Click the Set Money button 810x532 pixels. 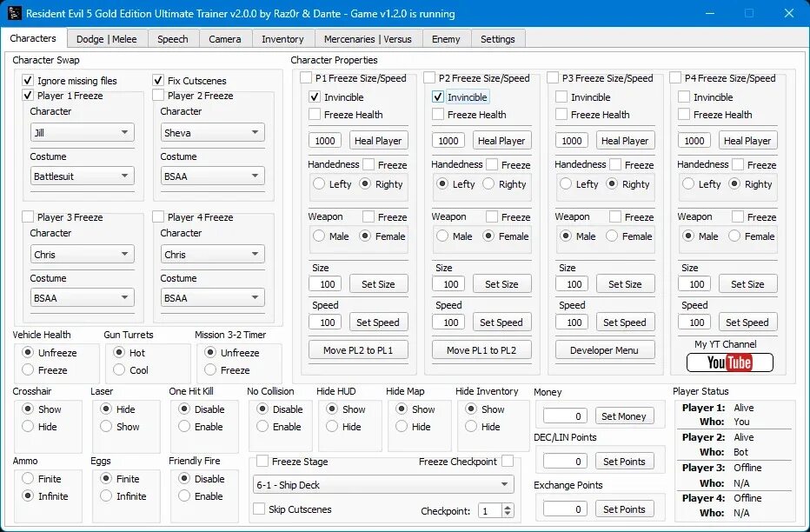click(x=624, y=416)
